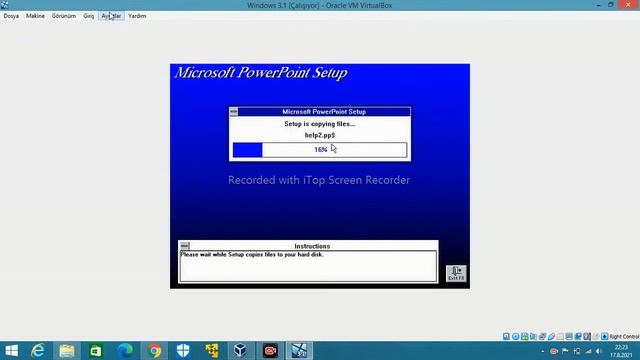Click the USB devices status icon
Screen dimensions: 640x360
click(x=551, y=336)
